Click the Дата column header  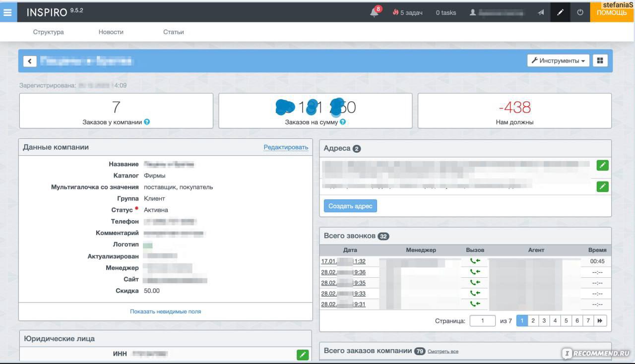(x=350, y=250)
